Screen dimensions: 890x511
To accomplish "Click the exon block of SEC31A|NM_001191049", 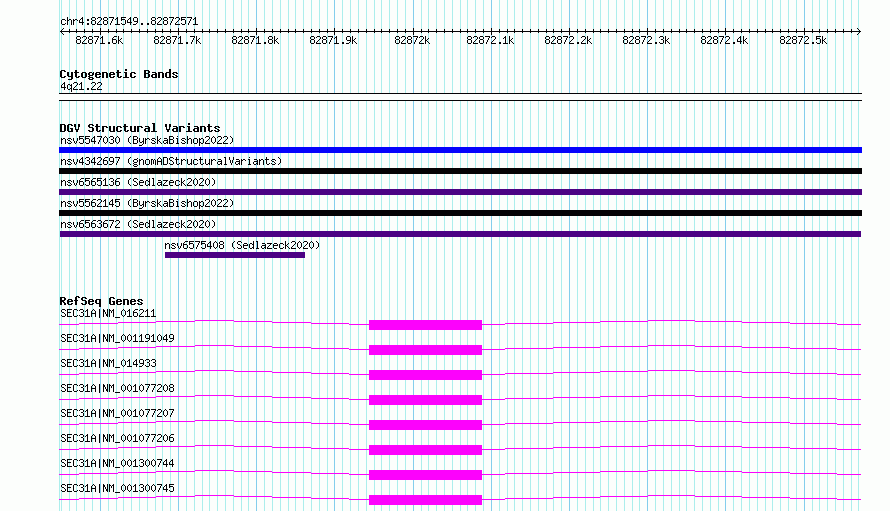I will (425, 350).
